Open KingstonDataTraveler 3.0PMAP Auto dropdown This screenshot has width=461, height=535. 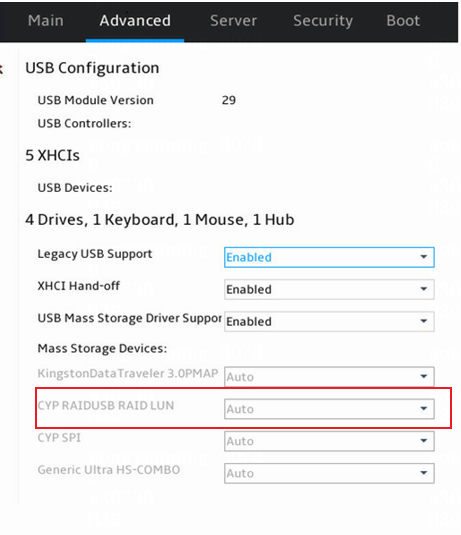click(x=329, y=377)
